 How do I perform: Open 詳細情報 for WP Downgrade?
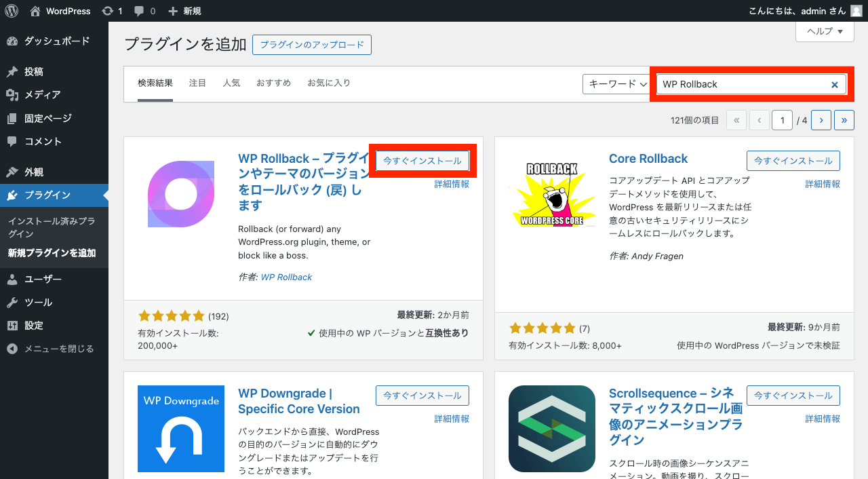coord(452,419)
